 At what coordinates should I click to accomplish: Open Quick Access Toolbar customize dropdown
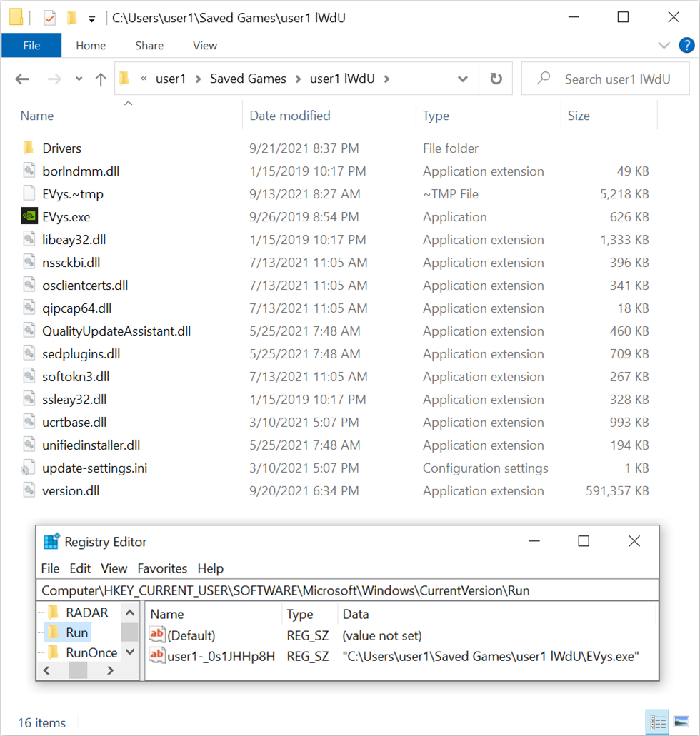coord(91,19)
